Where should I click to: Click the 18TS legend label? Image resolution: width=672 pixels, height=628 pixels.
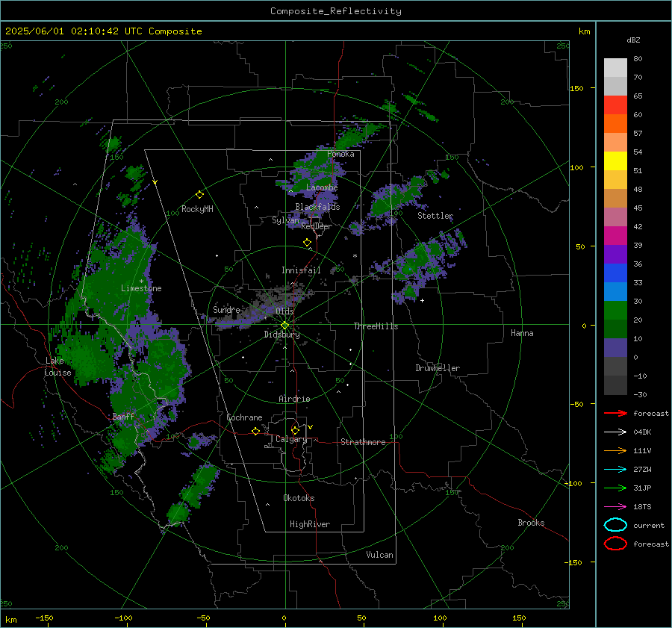642,507
